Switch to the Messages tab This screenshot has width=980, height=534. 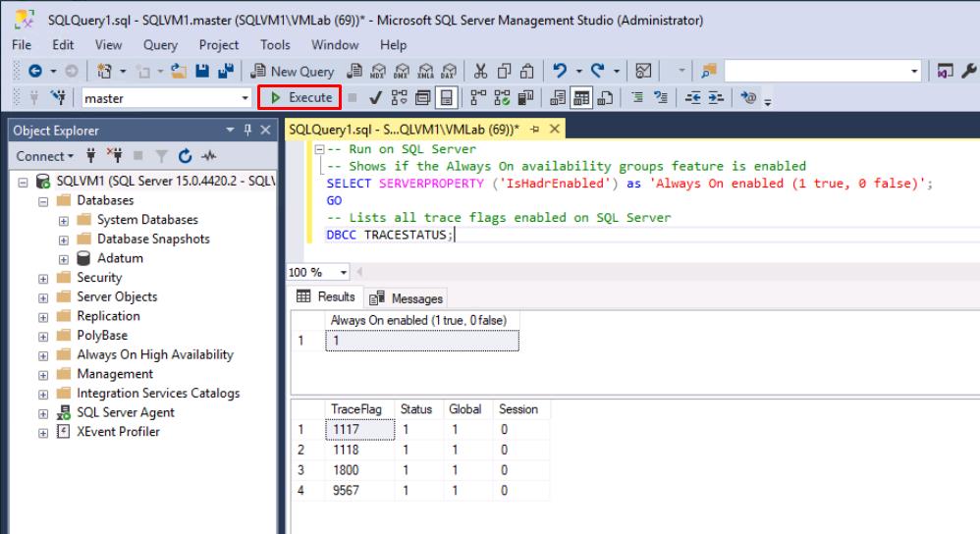[407, 298]
